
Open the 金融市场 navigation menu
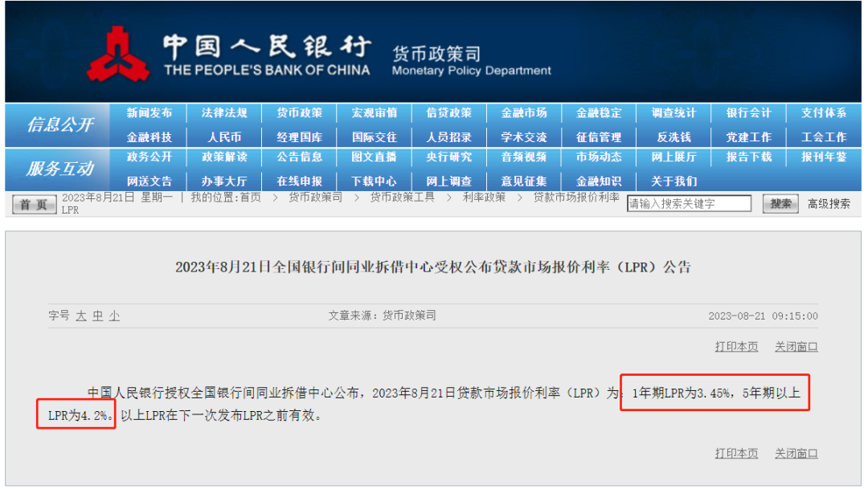point(524,113)
